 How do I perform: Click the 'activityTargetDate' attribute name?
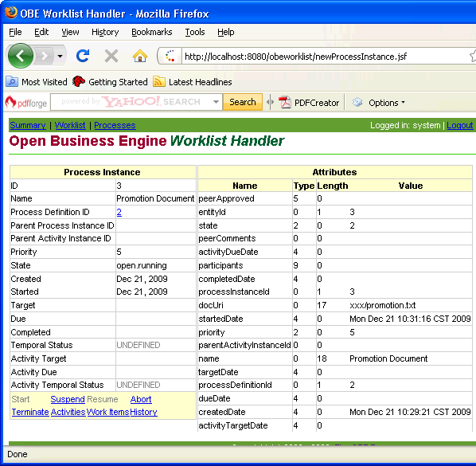tap(233, 425)
